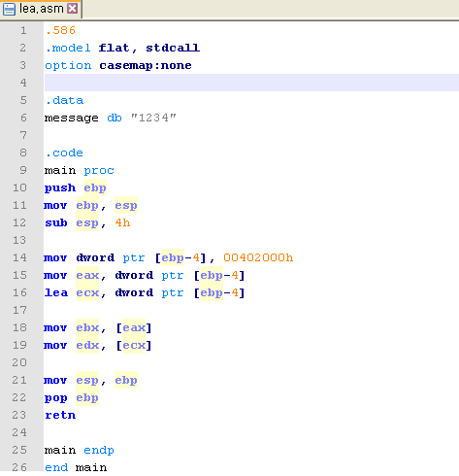Click proc keyword on line 9
The height and width of the screenshot is (476, 459).
[99, 171]
